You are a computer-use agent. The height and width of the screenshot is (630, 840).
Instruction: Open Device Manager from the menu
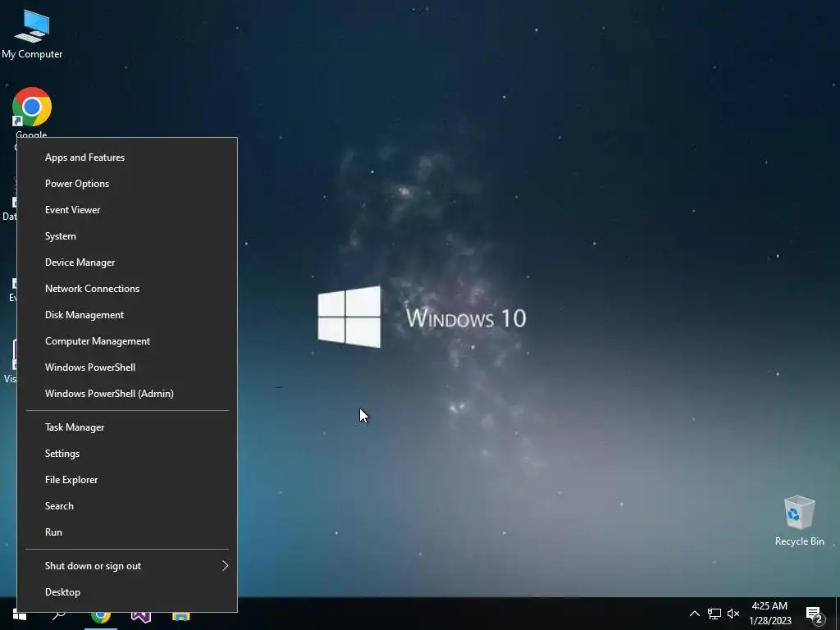(x=127, y=262)
